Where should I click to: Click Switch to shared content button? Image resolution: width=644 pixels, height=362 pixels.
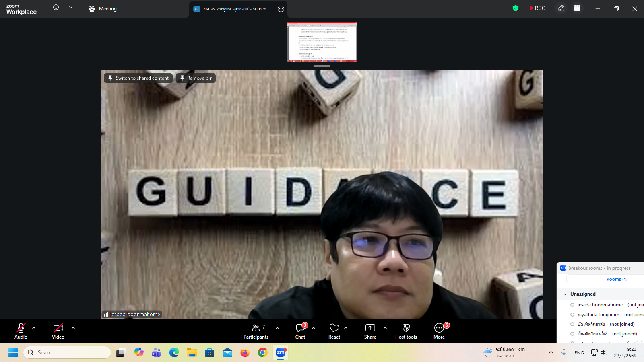click(x=138, y=78)
